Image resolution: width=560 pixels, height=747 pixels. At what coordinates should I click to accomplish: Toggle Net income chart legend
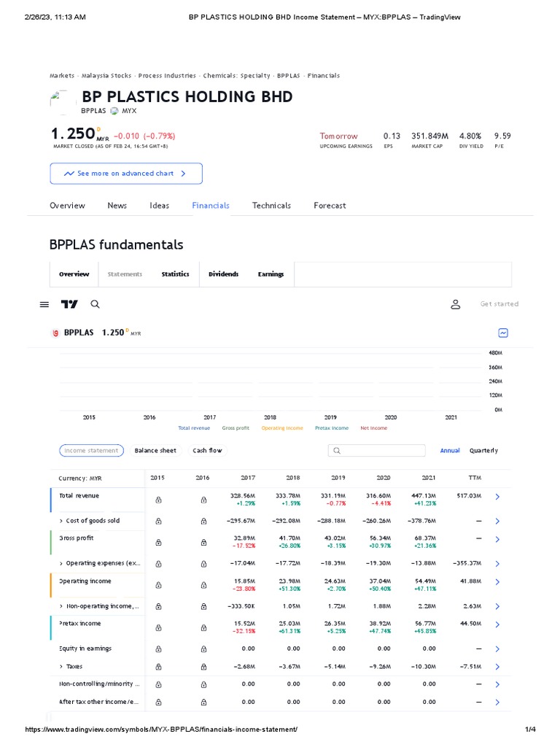374,428
